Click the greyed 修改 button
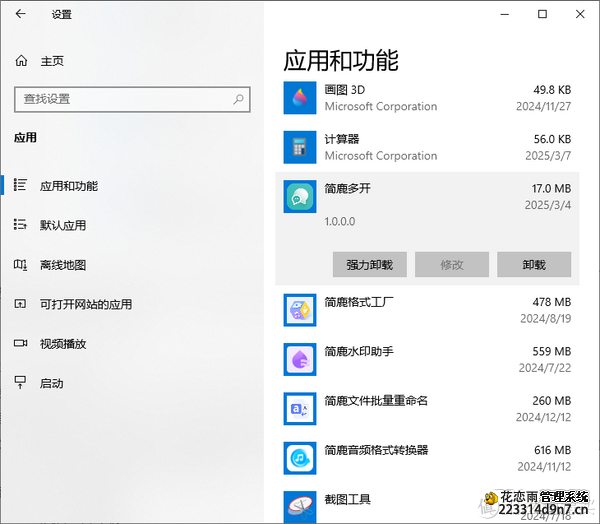The image size is (600, 524). click(x=452, y=264)
